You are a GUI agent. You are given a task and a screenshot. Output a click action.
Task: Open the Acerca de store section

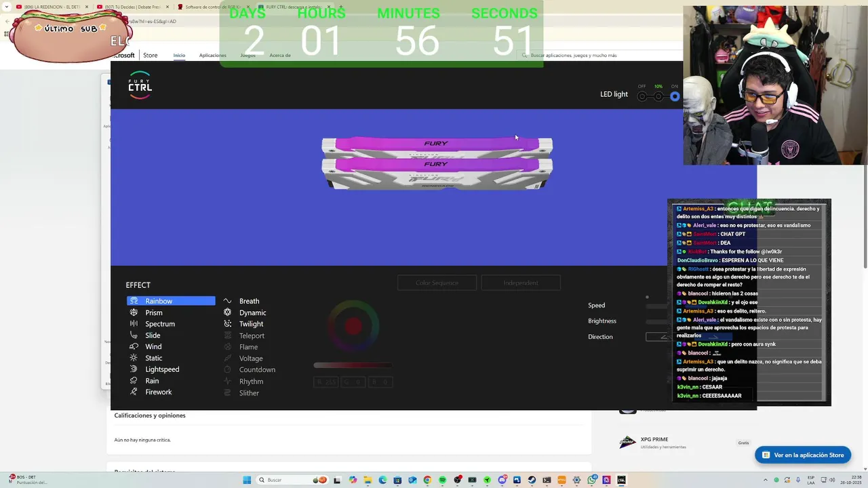click(x=280, y=55)
